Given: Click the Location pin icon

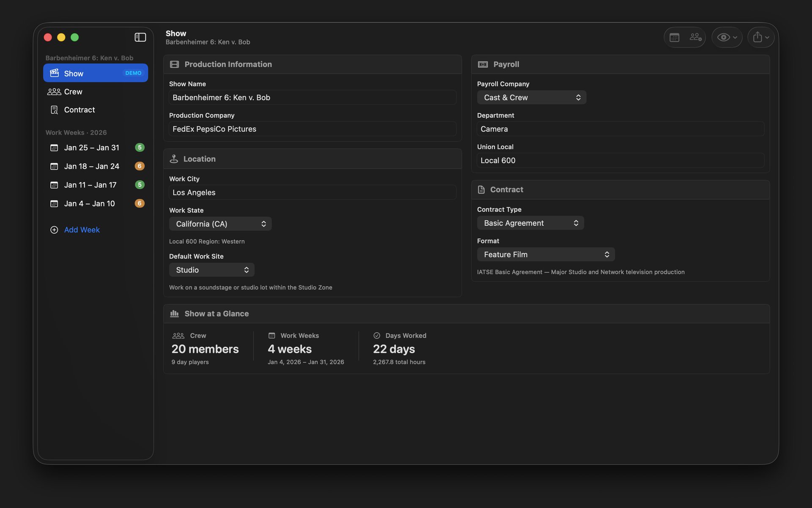Looking at the screenshot, I should coord(174,159).
